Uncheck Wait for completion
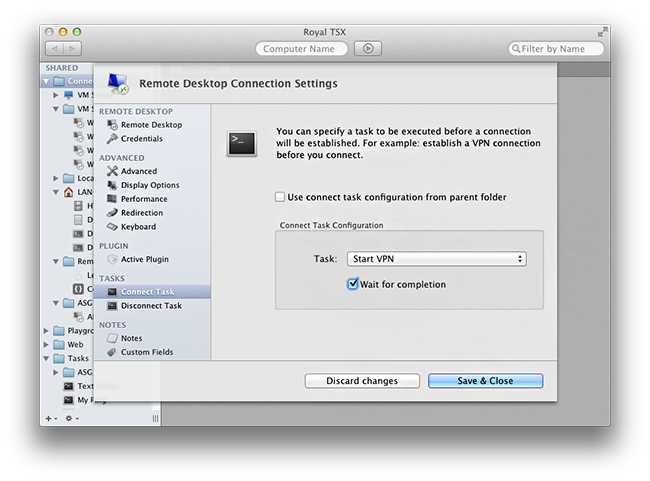650x481 pixels. pos(352,284)
